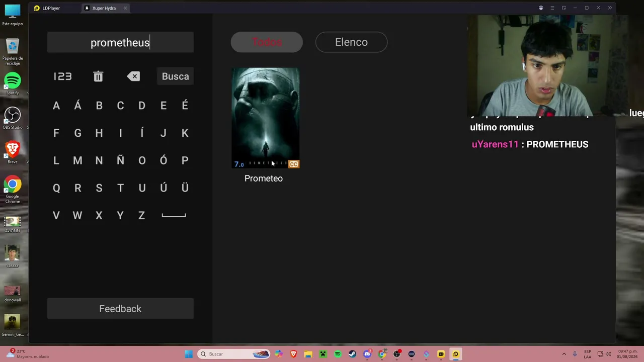Open Google Chrome desktop shortcut
The width and height of the screenshot is (644, 362).
[x=13, y=190]
